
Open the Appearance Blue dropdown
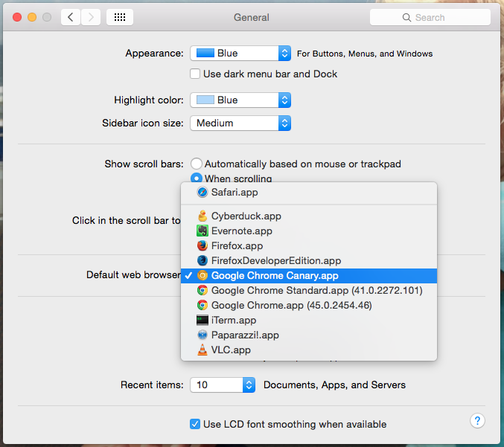tap(240, 53)
